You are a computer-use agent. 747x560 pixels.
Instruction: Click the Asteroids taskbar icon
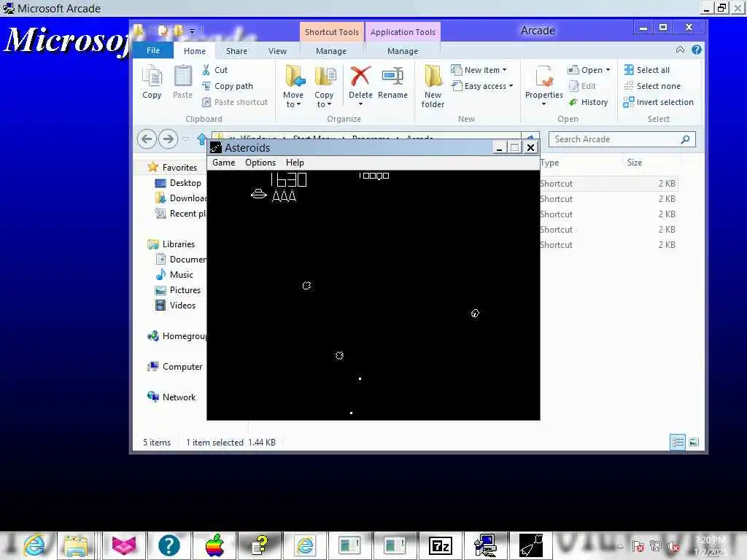531,545
